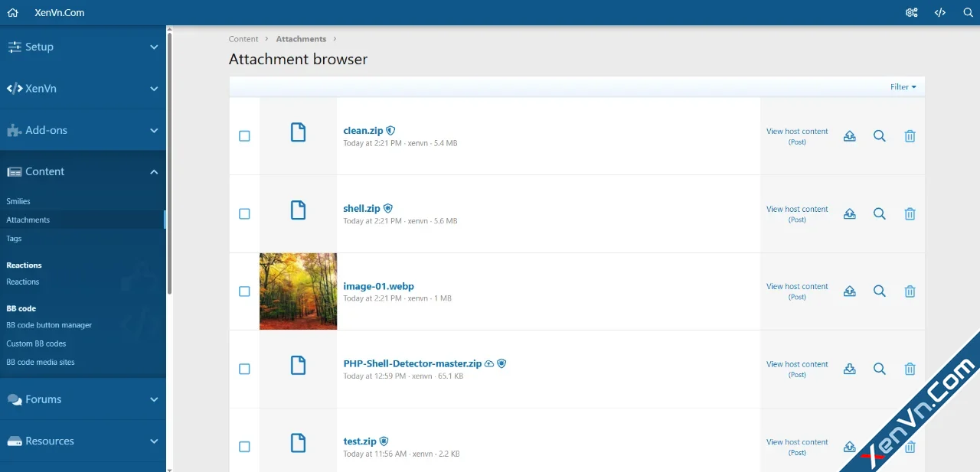Delete the clean.zip attachment via trash icon
The image size is (980, 472).
tap(910, 136)
